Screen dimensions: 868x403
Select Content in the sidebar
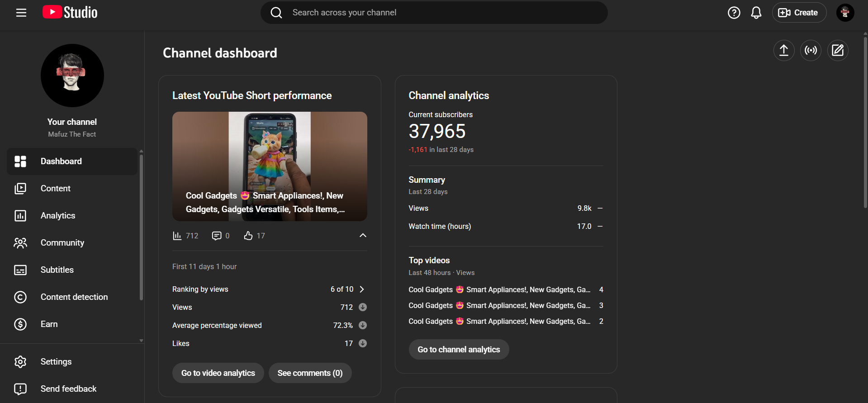point(56,189)
